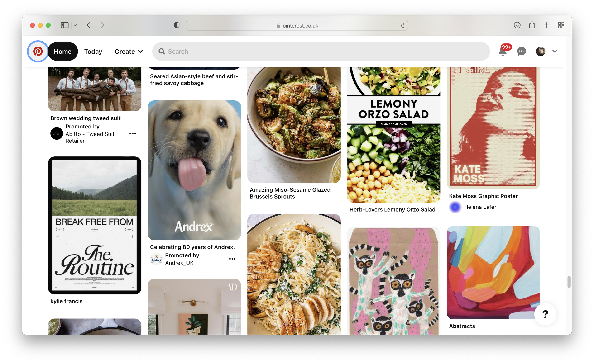Open Amazing Miso-Sesame Glazed Brussels Sprouts link
This screenshot has width=594, height=364.
pos(290,193)
